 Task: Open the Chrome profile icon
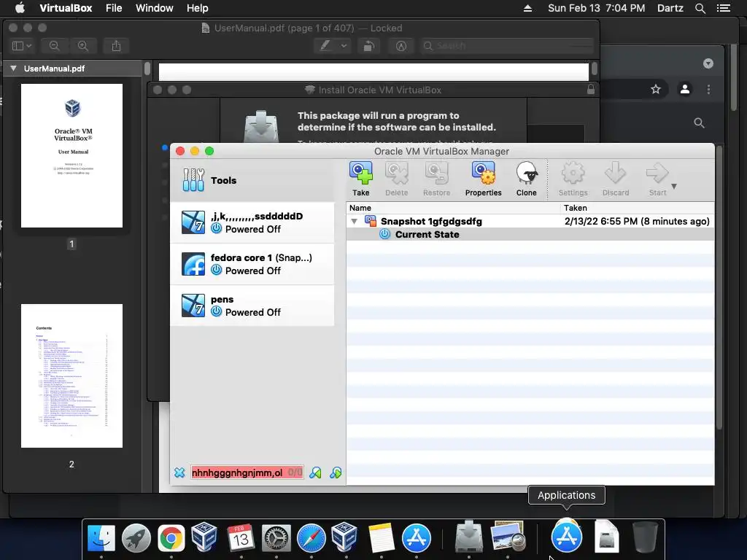click(685, 89)
